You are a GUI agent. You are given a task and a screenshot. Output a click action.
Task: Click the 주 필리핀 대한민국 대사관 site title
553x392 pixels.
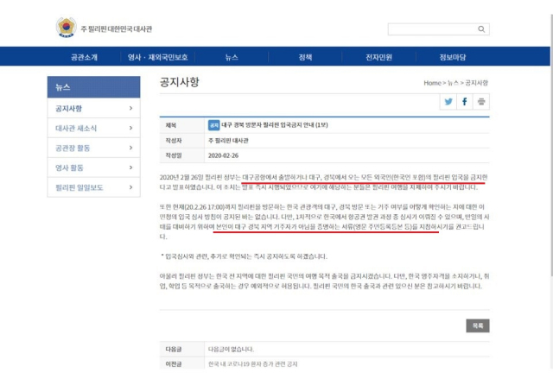(117, 28)
